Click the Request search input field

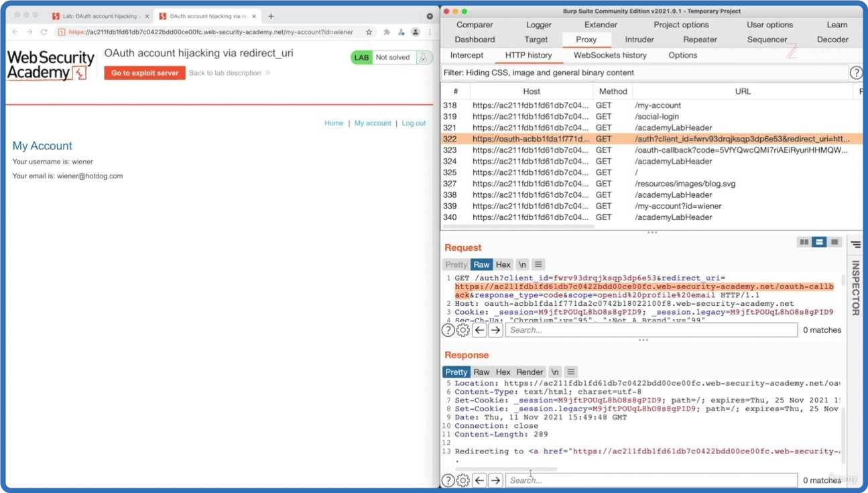(x=652, y=330)
